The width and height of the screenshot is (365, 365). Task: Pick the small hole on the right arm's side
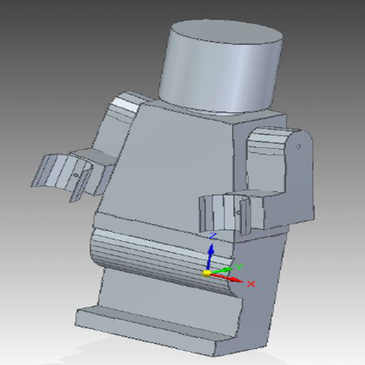tap(299, 146)
